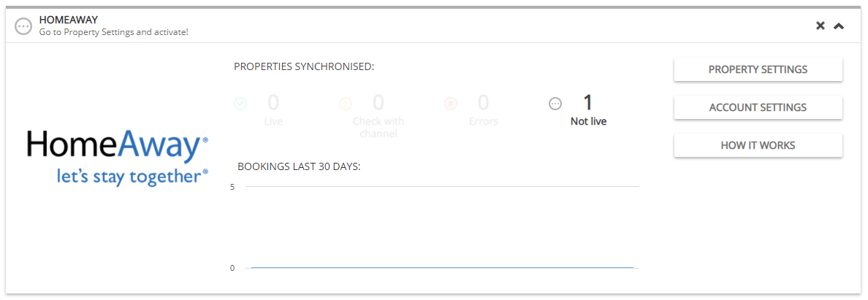The width and height of the screenshot is (868, 300).
Task: Click the 'Go to Property Settings and activate!' message
Action: click(x=113, y=32)
